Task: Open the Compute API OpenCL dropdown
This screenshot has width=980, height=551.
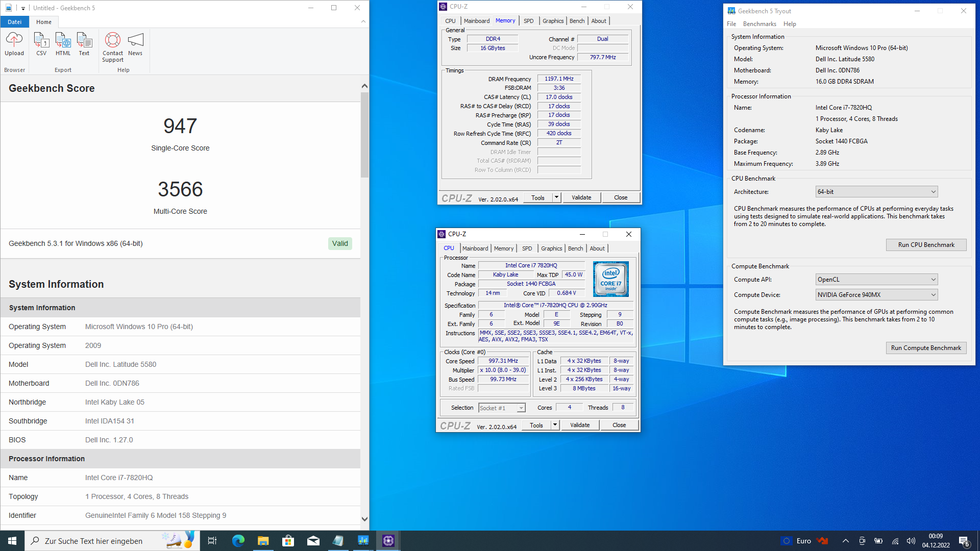Action: [876, 280]
